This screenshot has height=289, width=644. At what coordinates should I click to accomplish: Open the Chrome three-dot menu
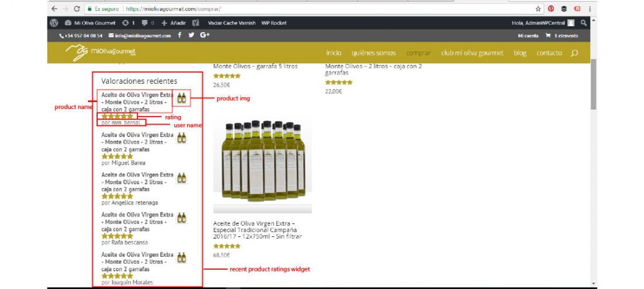(x=590, y=9)
